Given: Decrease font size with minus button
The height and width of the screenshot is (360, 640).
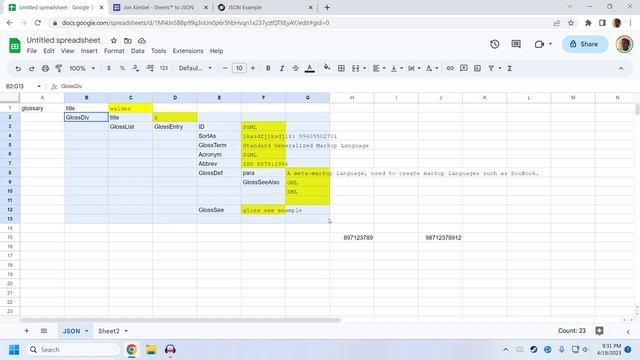Looking at the screenshot, I should pyautogui.click(x=225, y=69).
